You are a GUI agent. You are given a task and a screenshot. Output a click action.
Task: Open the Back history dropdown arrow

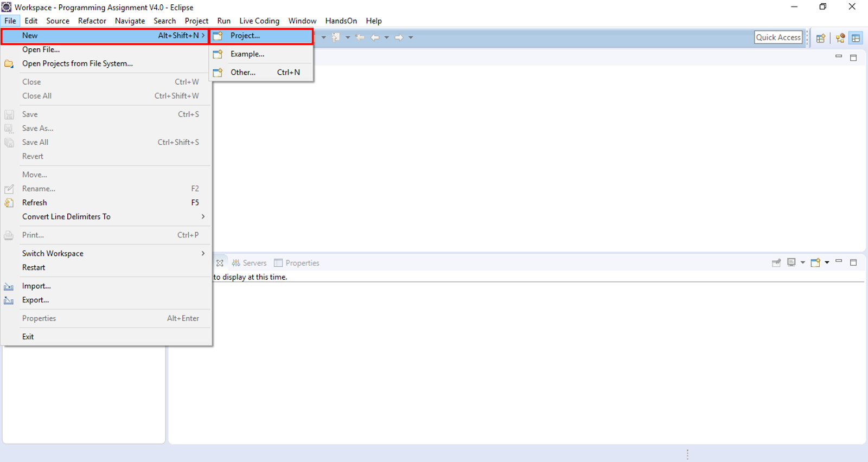coord(387,37)
